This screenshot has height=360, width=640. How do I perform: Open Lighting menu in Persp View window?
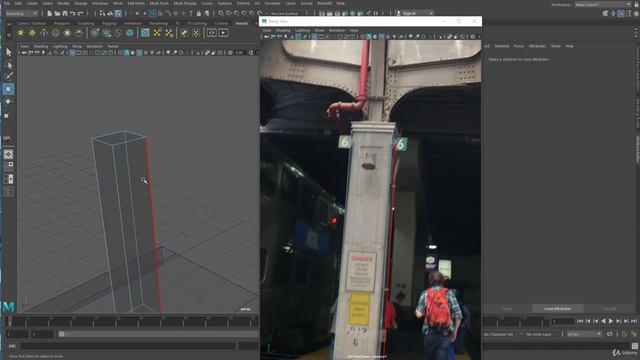click(x=302, y=30)
